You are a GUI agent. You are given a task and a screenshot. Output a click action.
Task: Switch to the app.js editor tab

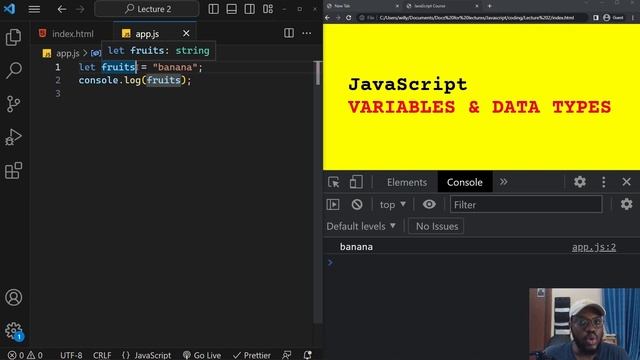[x=147, y=33]
